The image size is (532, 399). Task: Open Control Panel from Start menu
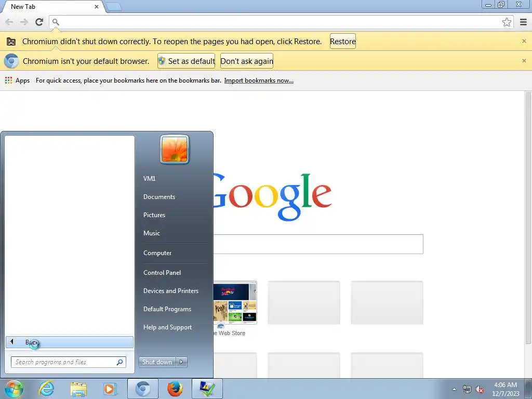point(162,273)
